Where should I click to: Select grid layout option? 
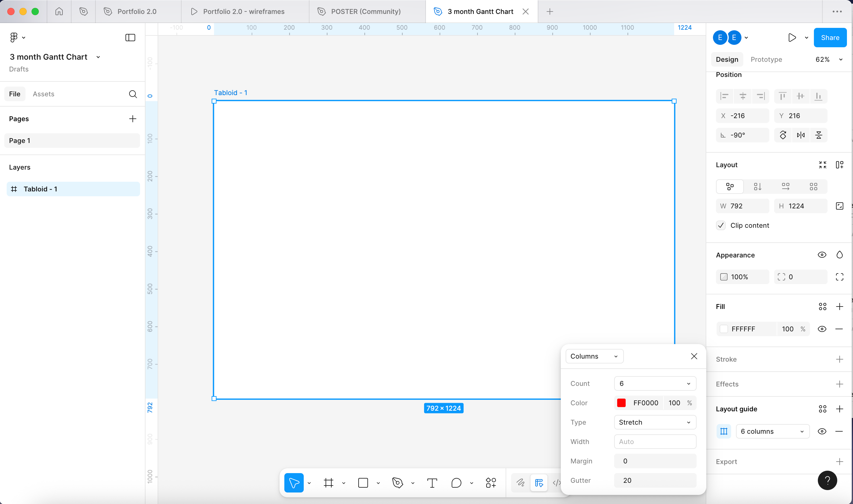(813, 187)
